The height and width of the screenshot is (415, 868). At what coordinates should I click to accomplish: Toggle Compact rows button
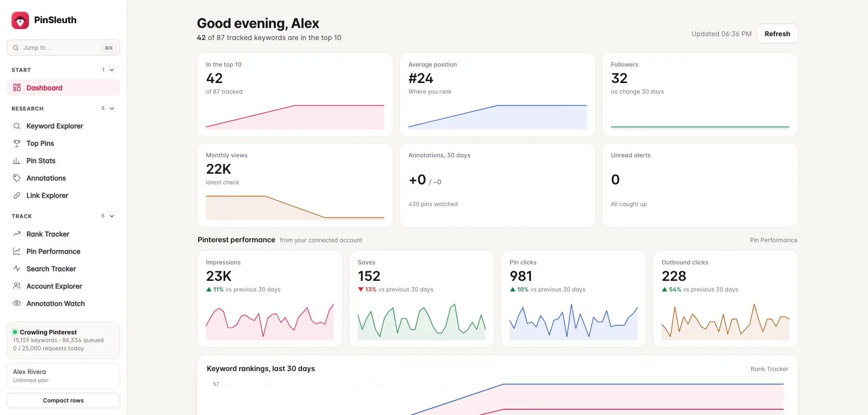click(63, 401)
